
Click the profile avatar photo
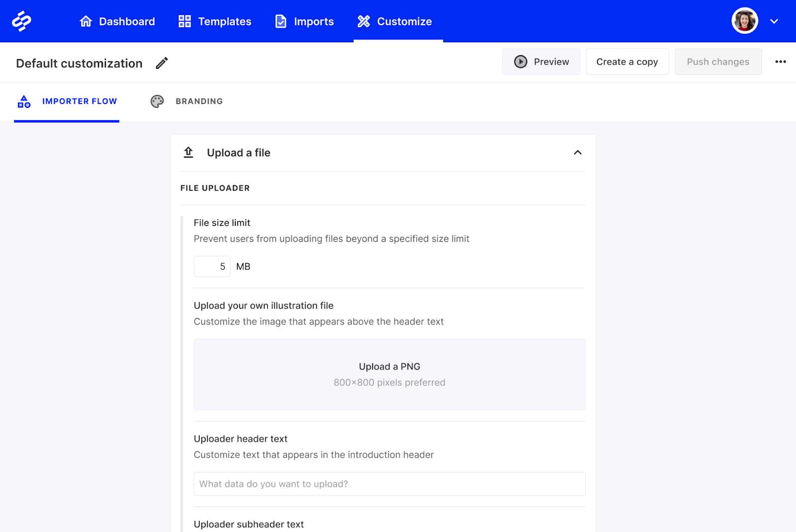(744, 20)
